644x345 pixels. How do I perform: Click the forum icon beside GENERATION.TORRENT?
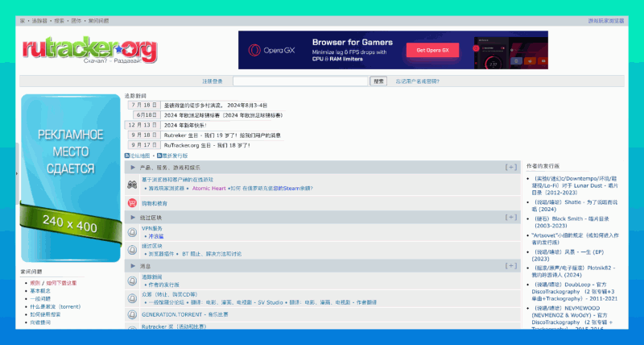(x=132, y=314)
